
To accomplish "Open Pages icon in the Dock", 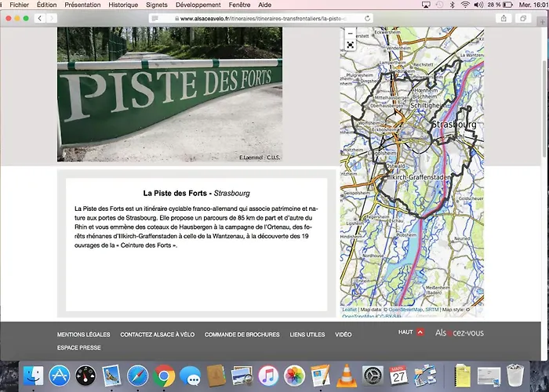I will (320, 376).
